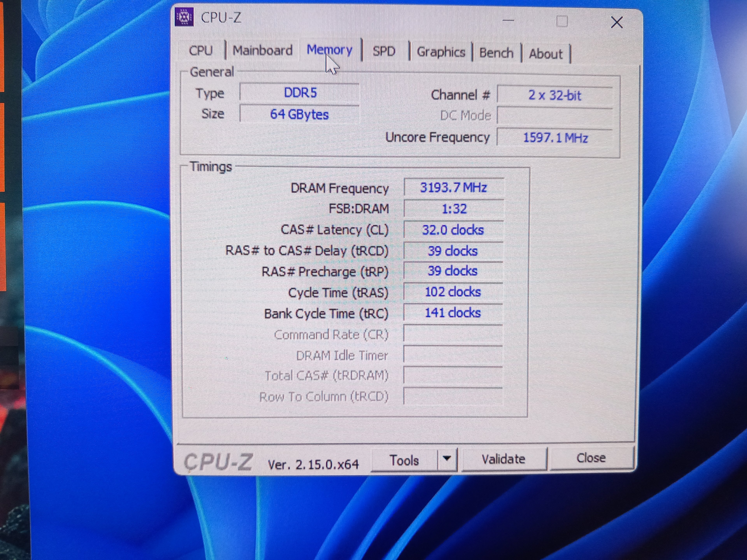Open the CPU tab
This screenshot has height=560, width=747.
[x=201, y=51]
